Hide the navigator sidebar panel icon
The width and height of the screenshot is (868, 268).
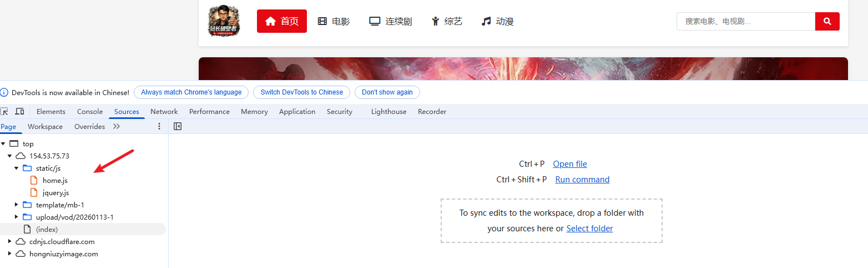click(x=178, y=126)
